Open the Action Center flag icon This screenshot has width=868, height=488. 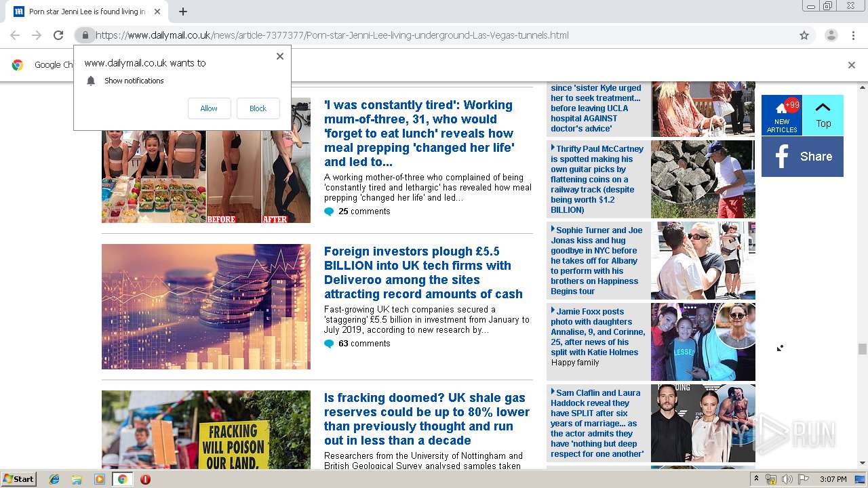tap(803, 479)
